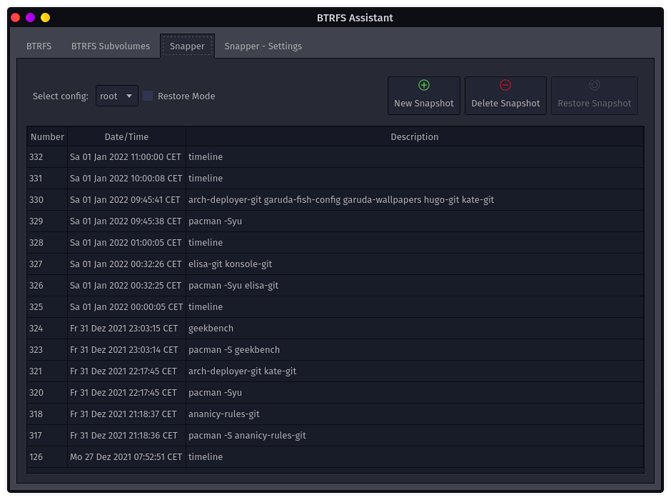Go to the Snapper - Settings tab
The image size is (671, 500).
pyautogui.click(x=263, y=46)
